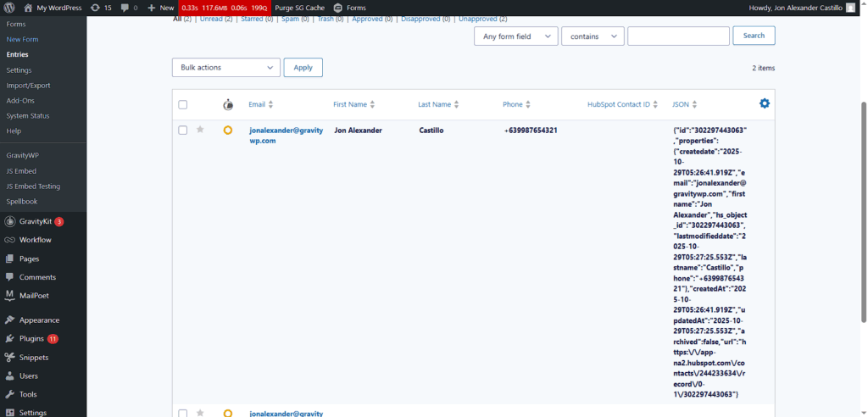Click the Jon Alexander first name cell
Screen dimensions: 868x417
coord(359,131)
